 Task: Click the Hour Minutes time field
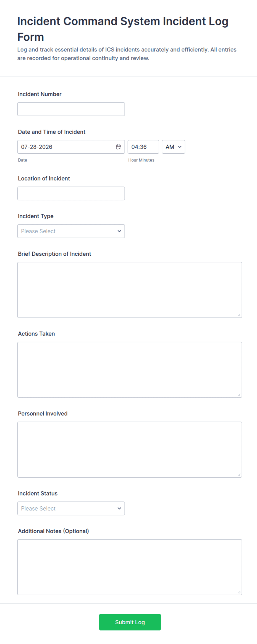[x=143, y=147]
